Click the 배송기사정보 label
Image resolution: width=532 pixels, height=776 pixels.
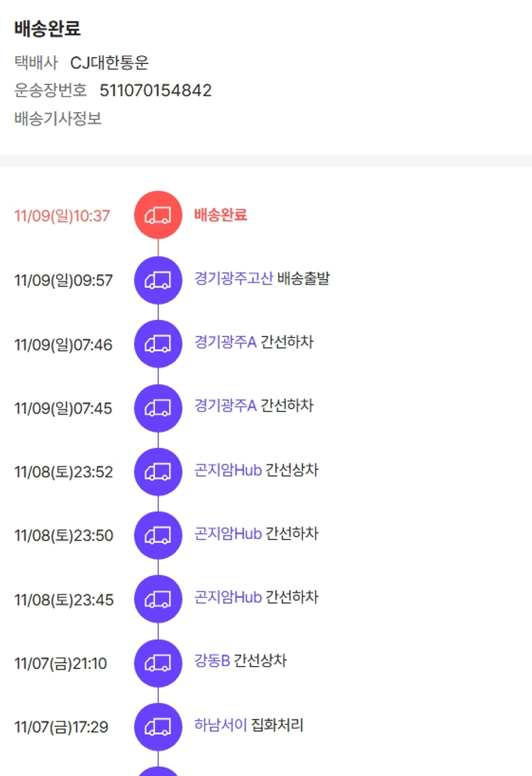pyautogui.click(x=58, y=118)
